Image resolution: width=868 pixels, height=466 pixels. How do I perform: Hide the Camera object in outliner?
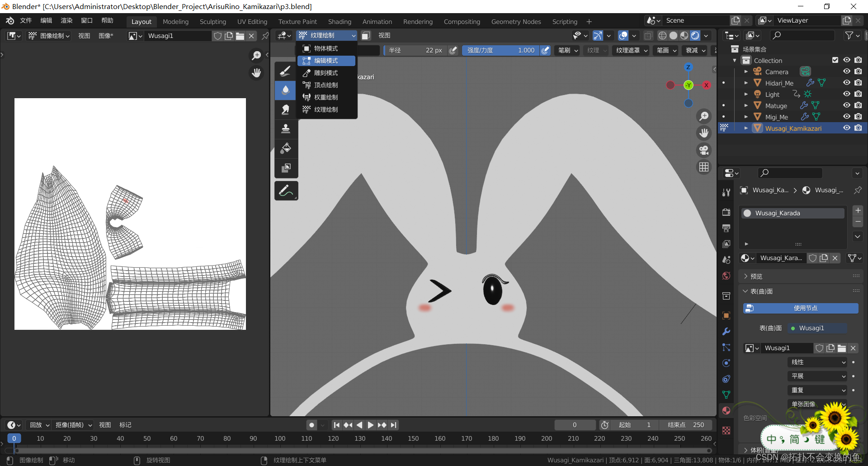[847, 71]
